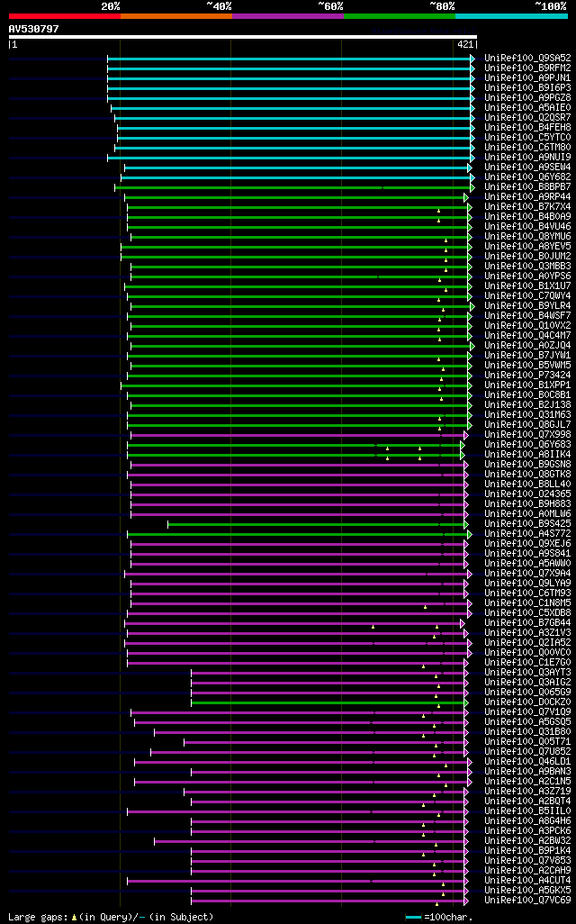Click UniRef100_B4FEH8 row label
576x924 pixels.
[x=527, y=127]
